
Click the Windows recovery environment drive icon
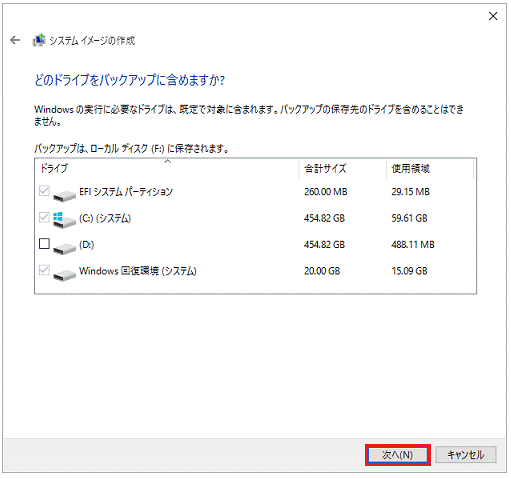tap(65, 275)
